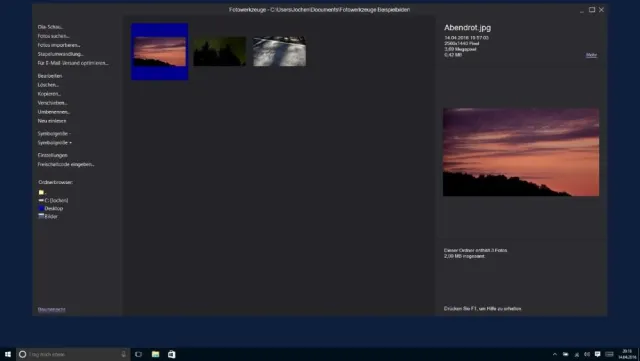Image resolution: width=640 pixels, height=361 pixels.
Task: Open Stapelumwandlung batch conversion
Action: [x=60, y=54]
